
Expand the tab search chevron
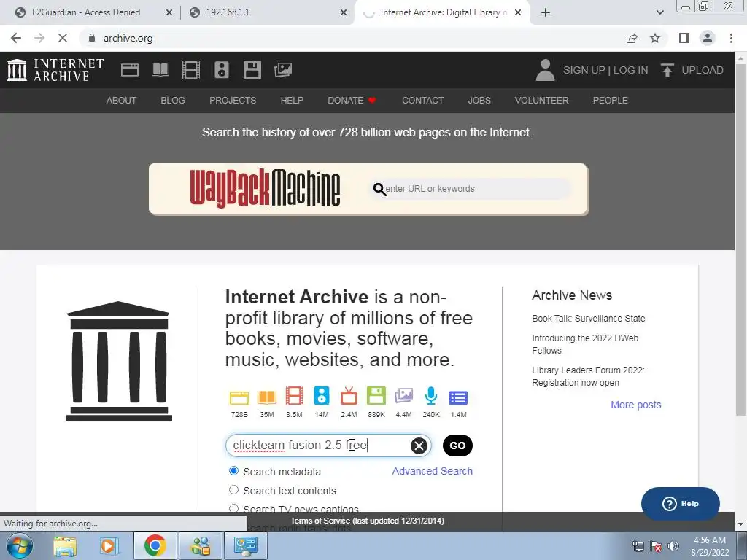pos(659,12)
